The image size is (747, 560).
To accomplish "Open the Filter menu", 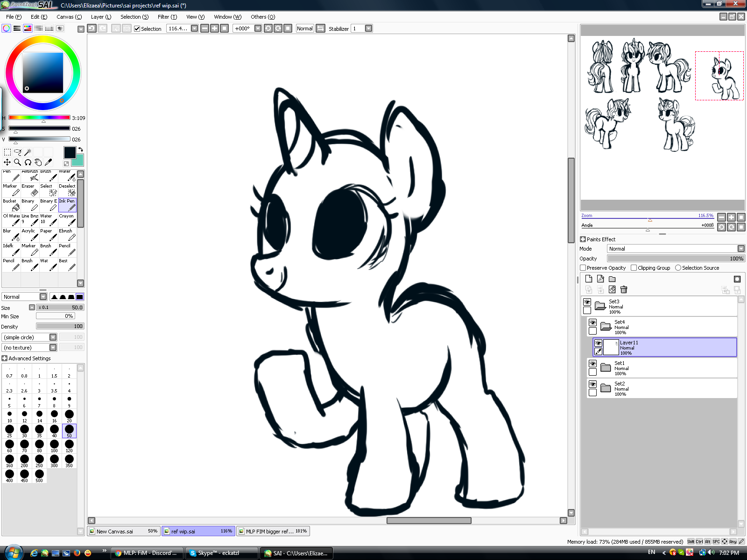I will click(x=167, y=17).
